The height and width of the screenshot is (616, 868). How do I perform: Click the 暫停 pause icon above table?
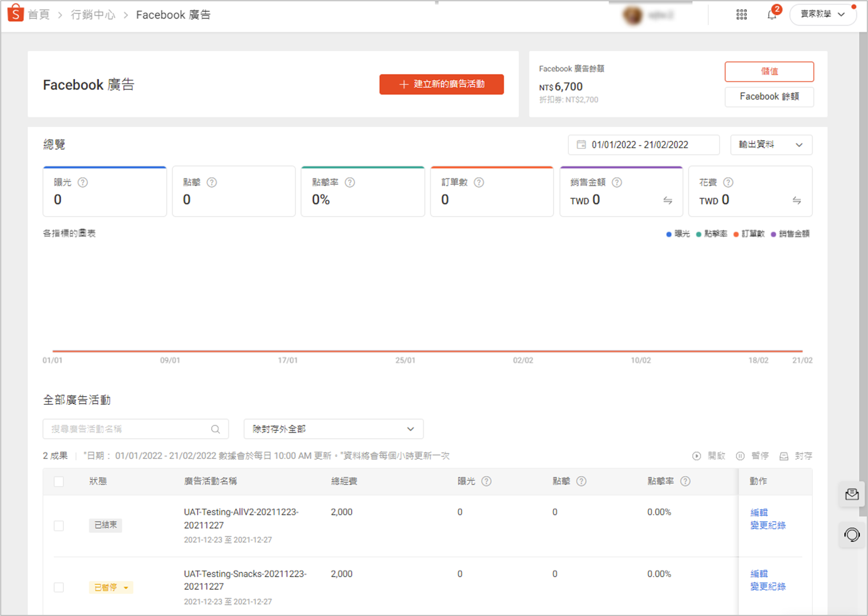pyautogui.click(x=740, y=456)
